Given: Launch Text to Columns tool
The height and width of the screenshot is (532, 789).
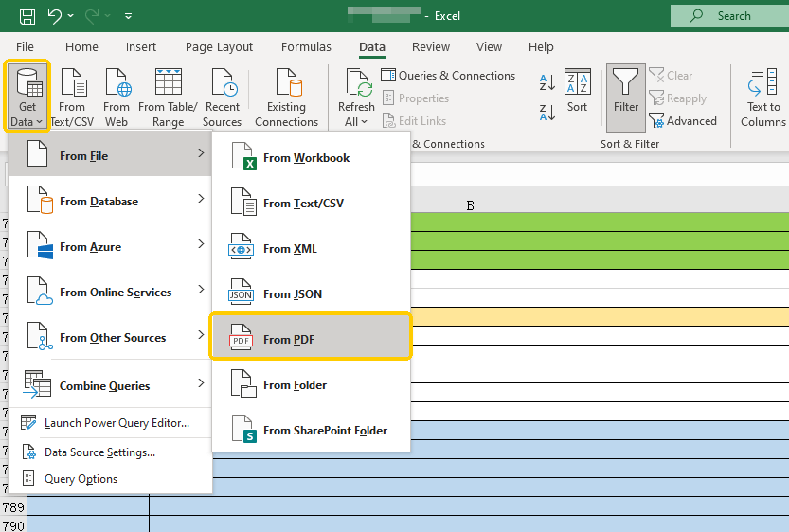Looking at the screenshot, I should click(762, 97).
